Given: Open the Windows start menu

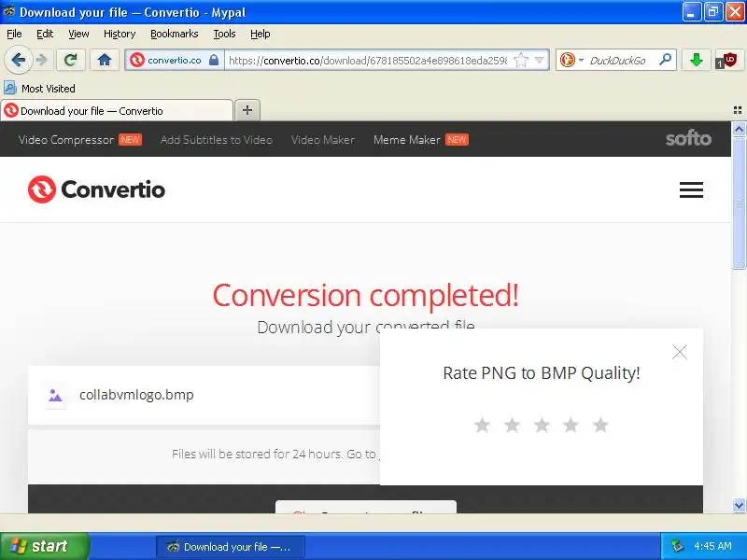Looking at the screenshot, I should 44,546.
